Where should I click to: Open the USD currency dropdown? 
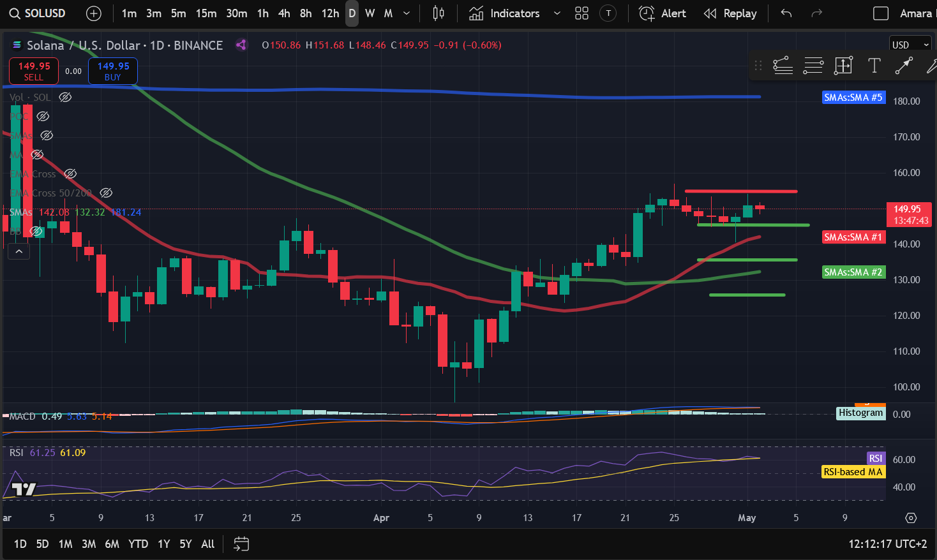(x=911, y=45)
